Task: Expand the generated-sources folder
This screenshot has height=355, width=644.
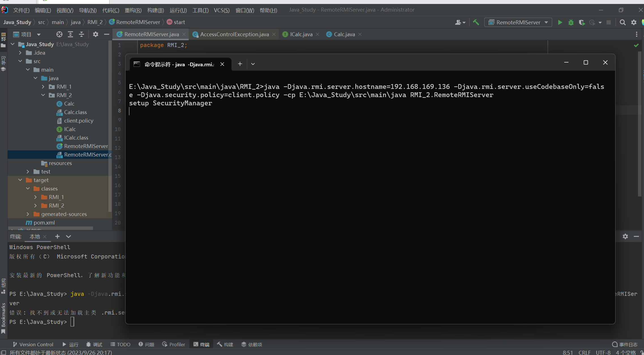Action: (x=28, y=214)
